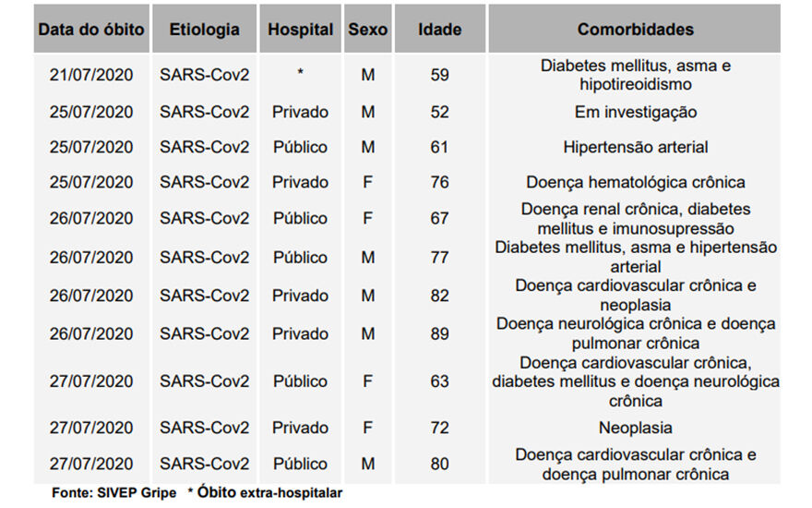Click the "Fonte: SIVEP Gripe" footnote
The image size is (812, 508).
click(113, 492)
